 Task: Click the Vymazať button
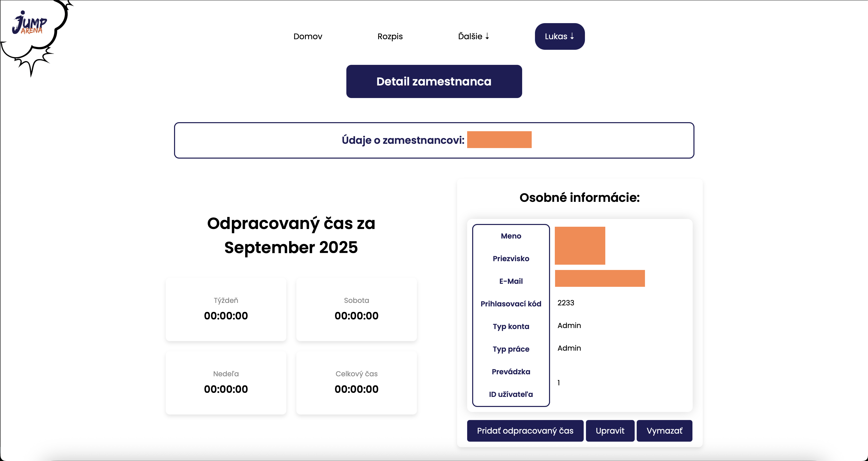coord(664,431)
